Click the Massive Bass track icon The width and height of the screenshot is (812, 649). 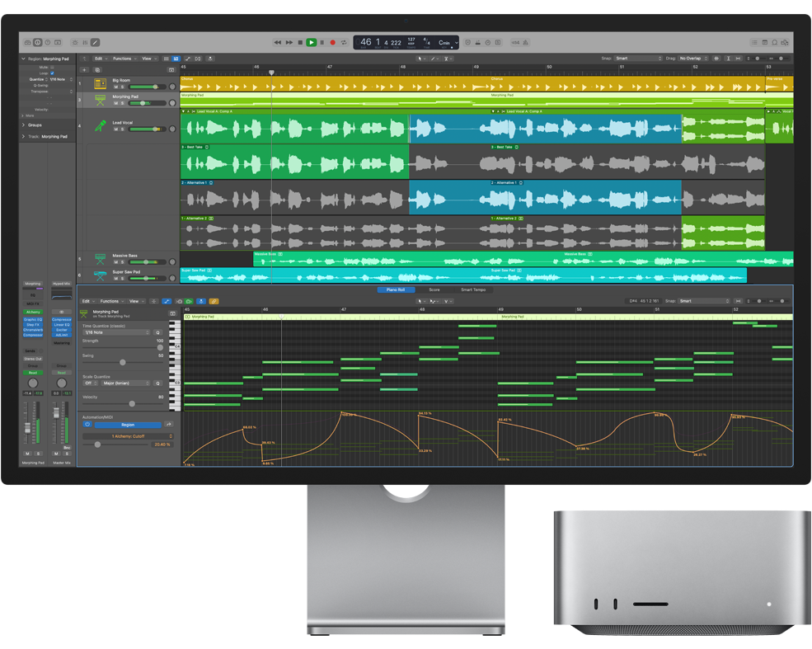coord(100,259)
